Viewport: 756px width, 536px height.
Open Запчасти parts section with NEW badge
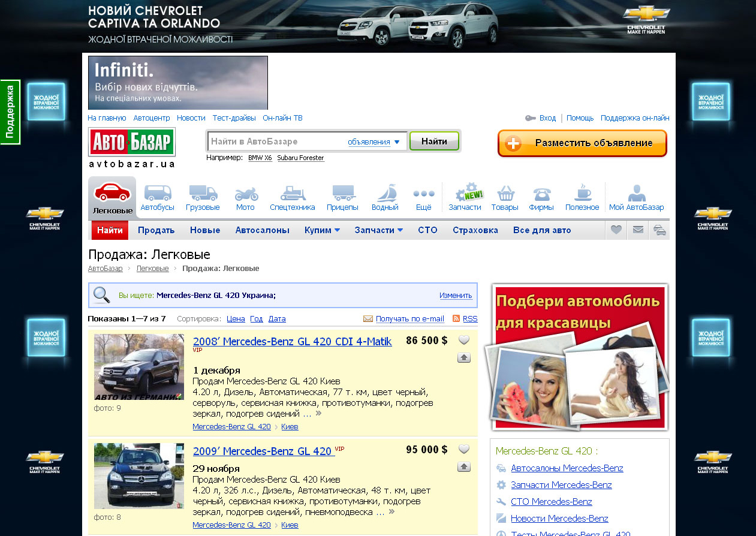click(x=465, y=194)
